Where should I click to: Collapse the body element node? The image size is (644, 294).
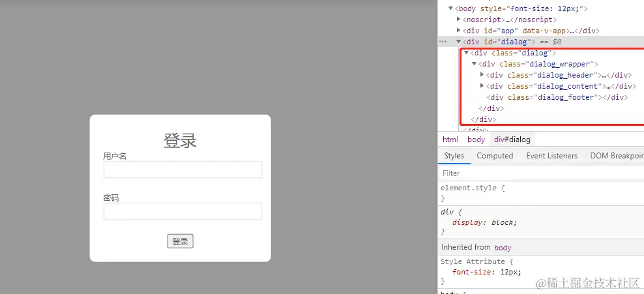click(x=450, y=8)
